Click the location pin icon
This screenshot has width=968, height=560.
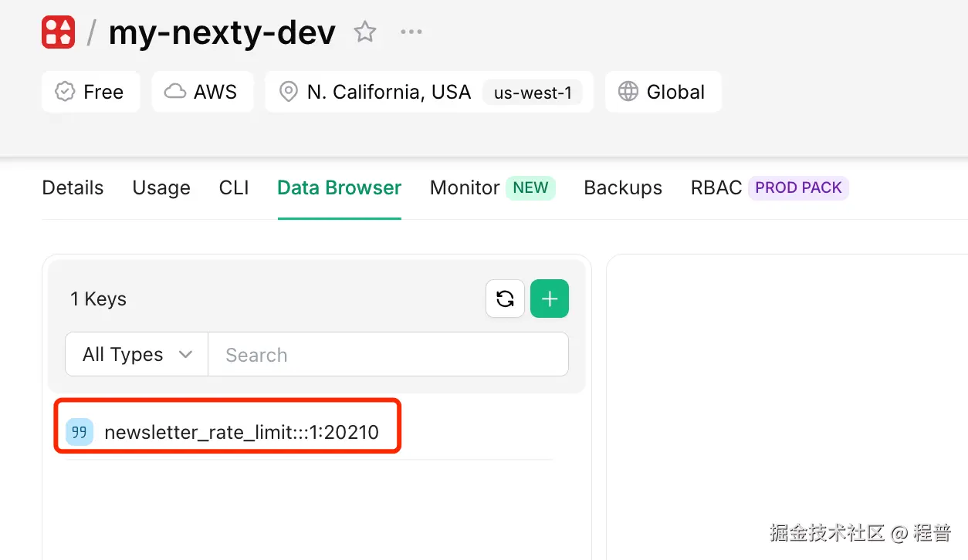click(288, 91)
